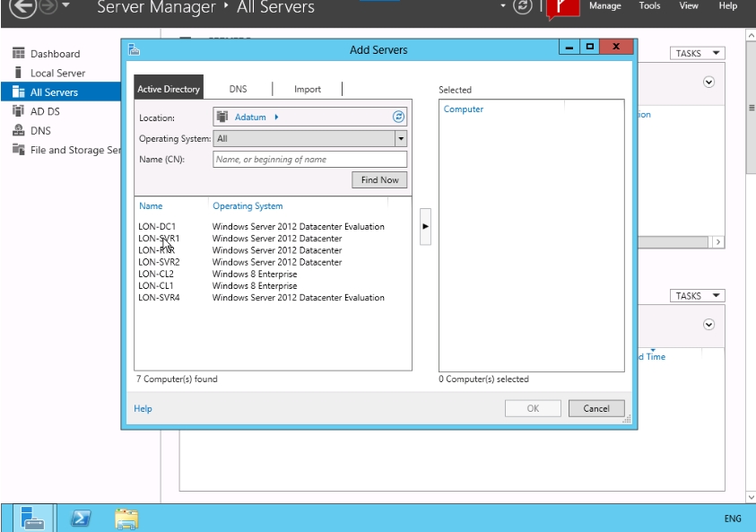Open the notifications flag icon
This screenshot has width=756, height=532.
pyautogui.click(x=562, y=9)
